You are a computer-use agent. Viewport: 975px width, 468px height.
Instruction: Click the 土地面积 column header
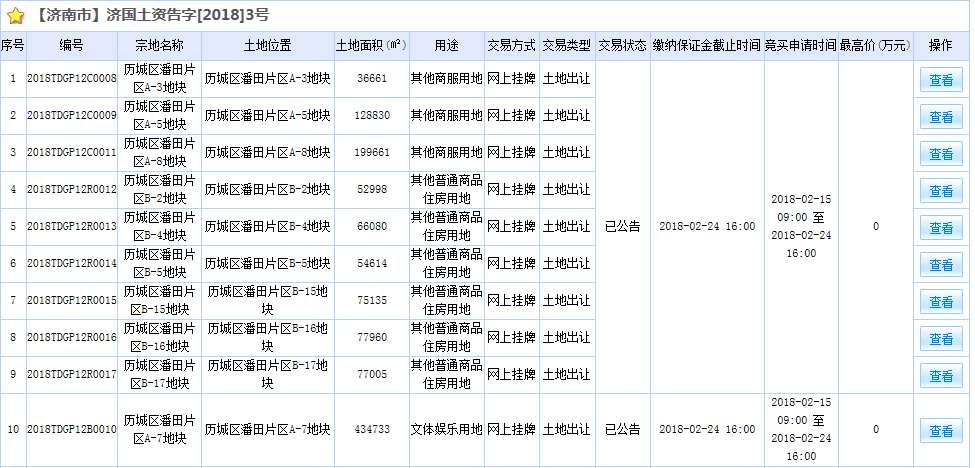[x=370, y=46]
